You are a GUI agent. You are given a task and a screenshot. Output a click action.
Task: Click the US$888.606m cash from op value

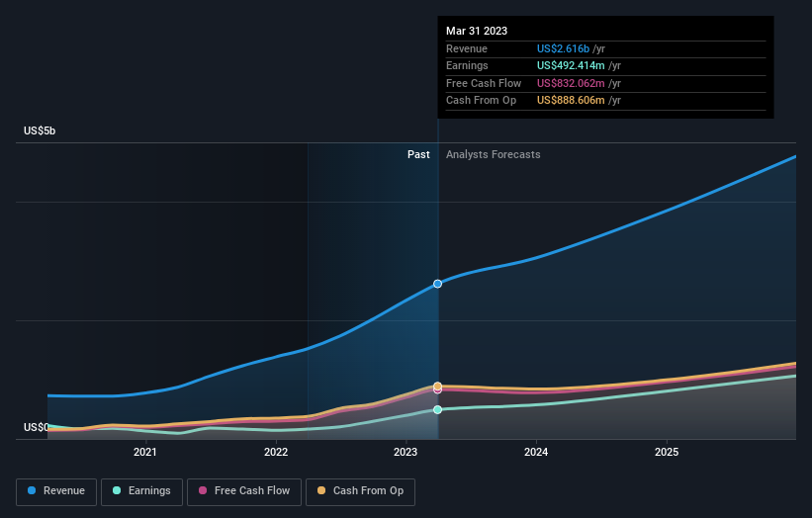[x=571, y=101]
